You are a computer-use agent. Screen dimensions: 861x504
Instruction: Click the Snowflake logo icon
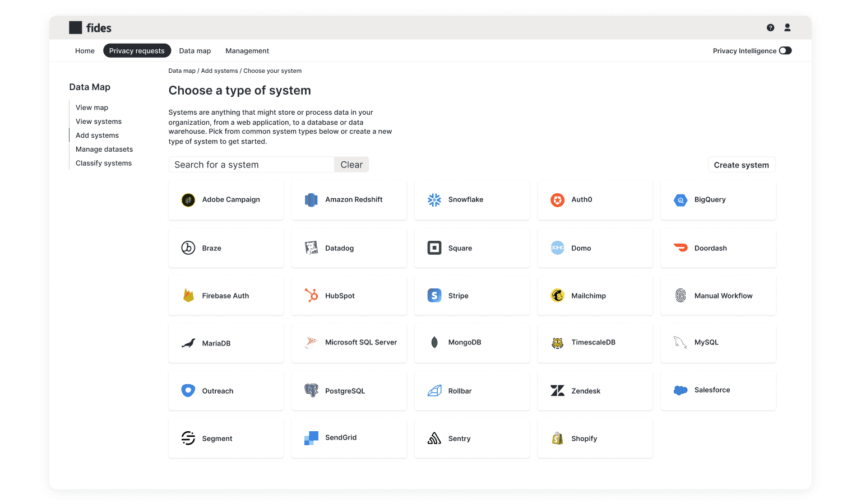pos(434,200)
